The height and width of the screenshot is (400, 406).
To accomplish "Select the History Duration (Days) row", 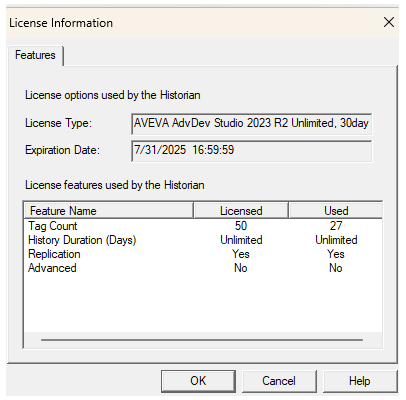I will pyautogui.click(x=203, y=240).
